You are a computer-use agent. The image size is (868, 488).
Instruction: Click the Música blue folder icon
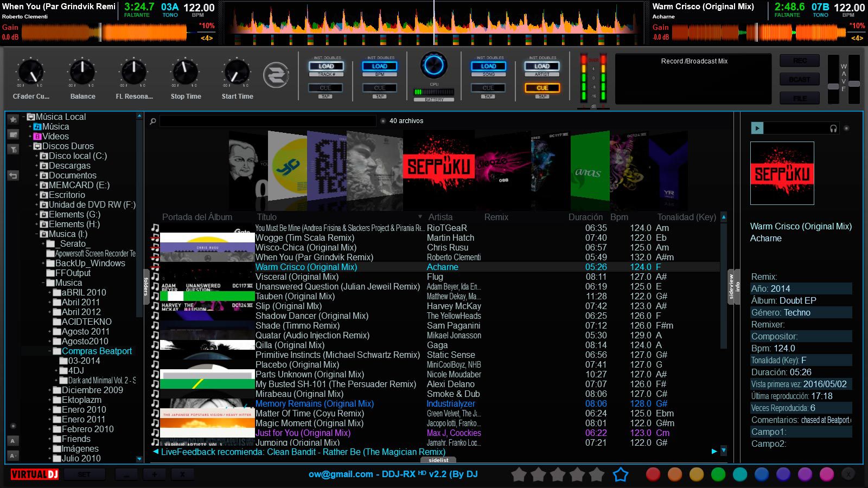pos(37,127)
